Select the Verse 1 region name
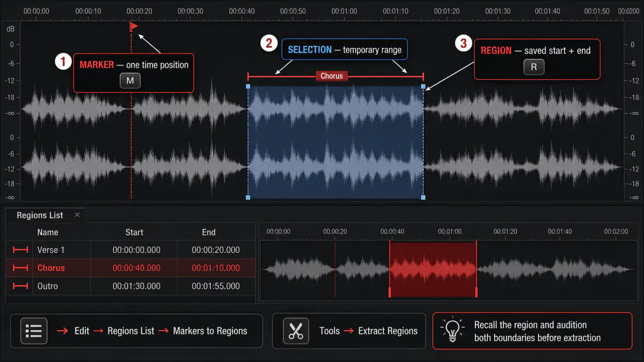Screen dimensions: 644x362 tap(51, 250)
